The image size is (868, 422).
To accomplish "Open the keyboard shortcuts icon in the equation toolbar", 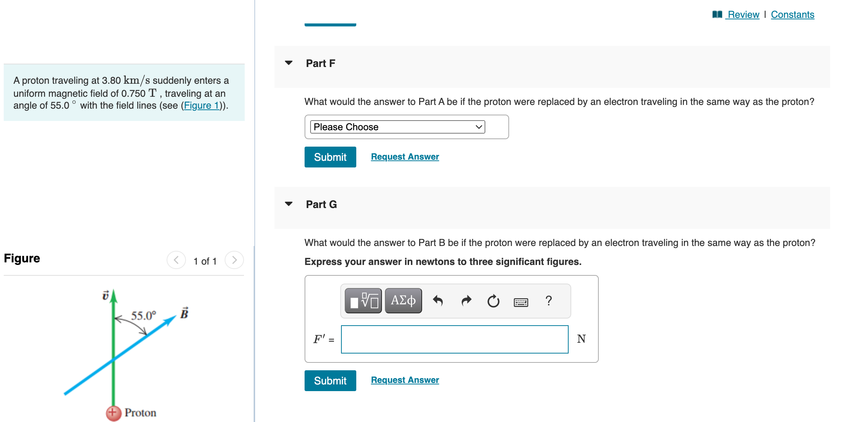I will (521, 302).
